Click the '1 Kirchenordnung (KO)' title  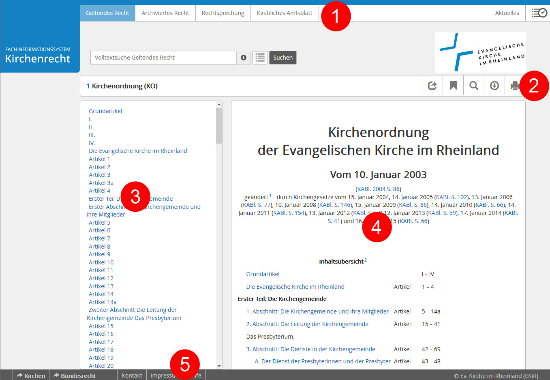[x=122, y=86]
